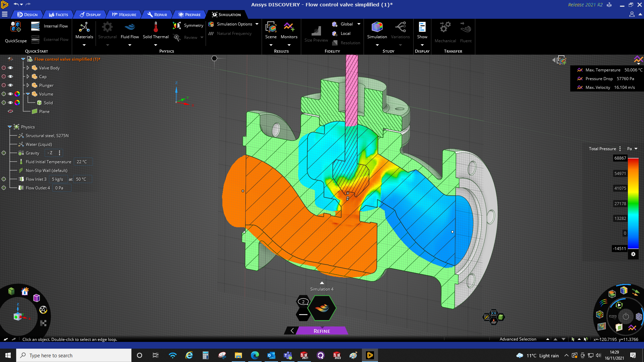Click the Simulation 4 fluid flow hexagon
Viewport: 644px width, 362px height.
click(x=322, y=308)
